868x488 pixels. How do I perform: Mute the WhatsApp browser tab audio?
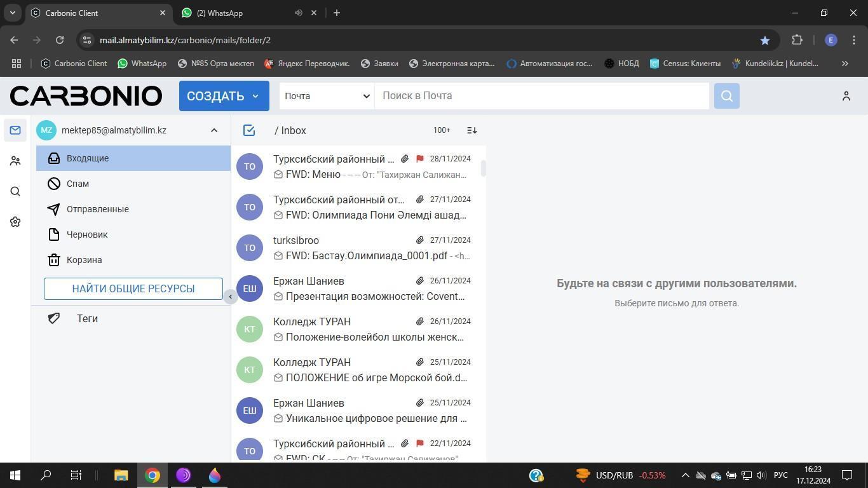coord(298,13)
